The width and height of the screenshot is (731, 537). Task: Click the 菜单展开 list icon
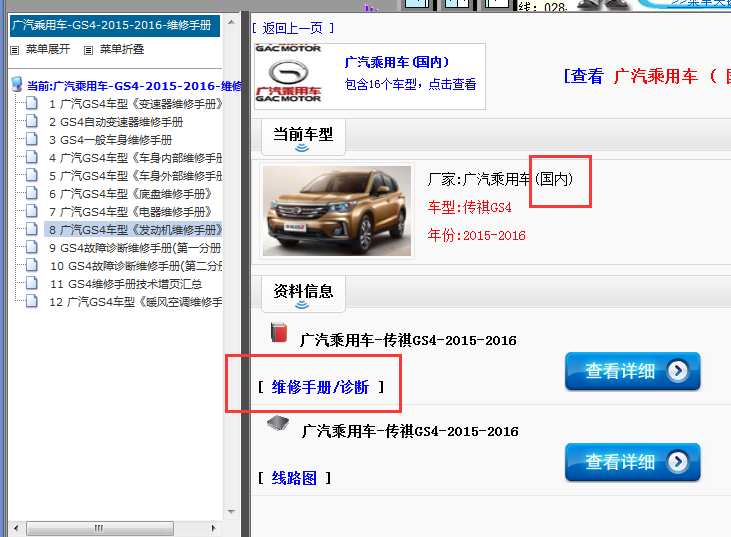coord(15,50)
